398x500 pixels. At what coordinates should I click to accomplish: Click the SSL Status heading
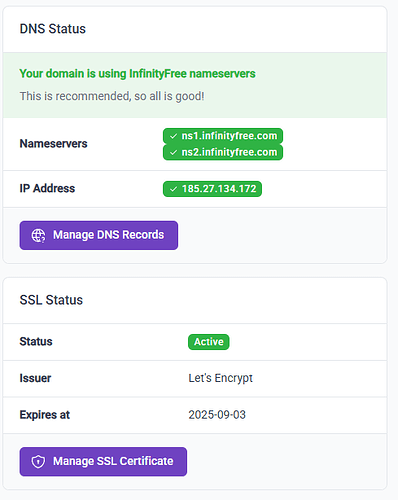(x=51, y=300)
